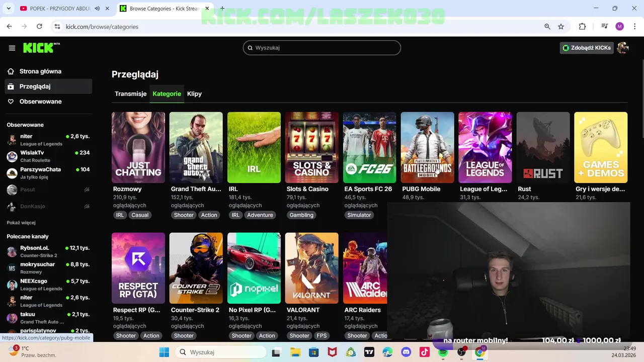Switch to the Klipy tab
This screenshot has width=644, height=362.
194,94
